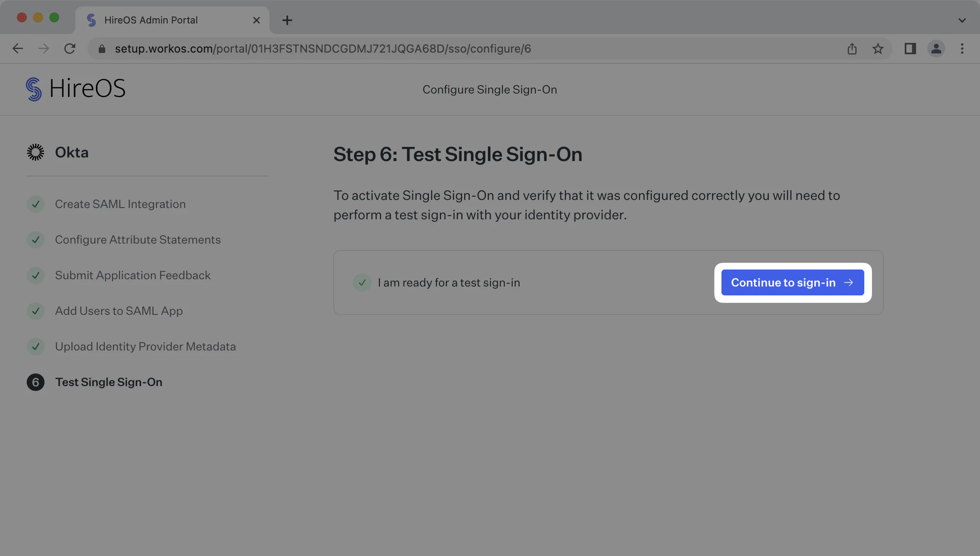The image size is (980, 556).
Task: Open the Create SAML Integration step
Action: [x=120, y=204]
